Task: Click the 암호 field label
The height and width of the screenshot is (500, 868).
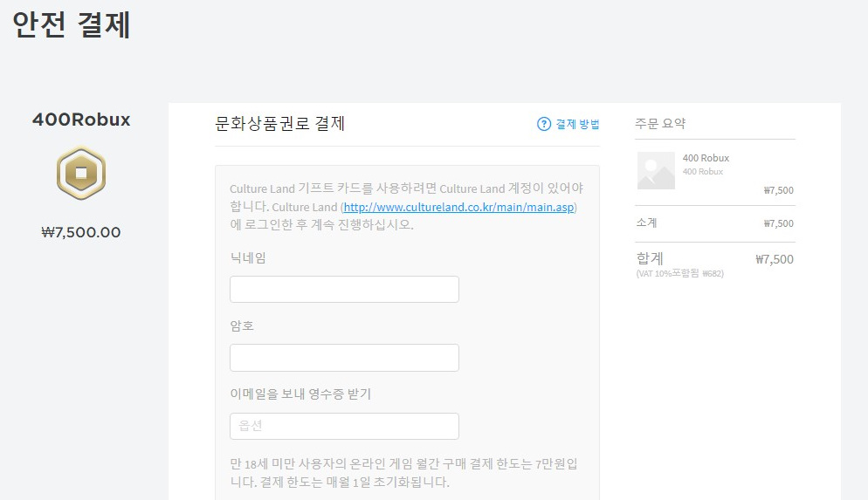Action: [242, 325]
